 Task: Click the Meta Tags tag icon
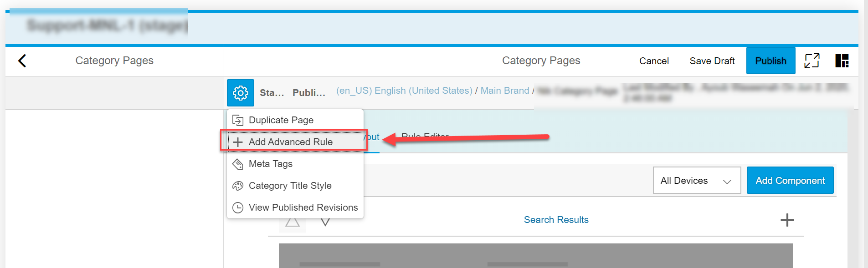[x=238, y=164]
